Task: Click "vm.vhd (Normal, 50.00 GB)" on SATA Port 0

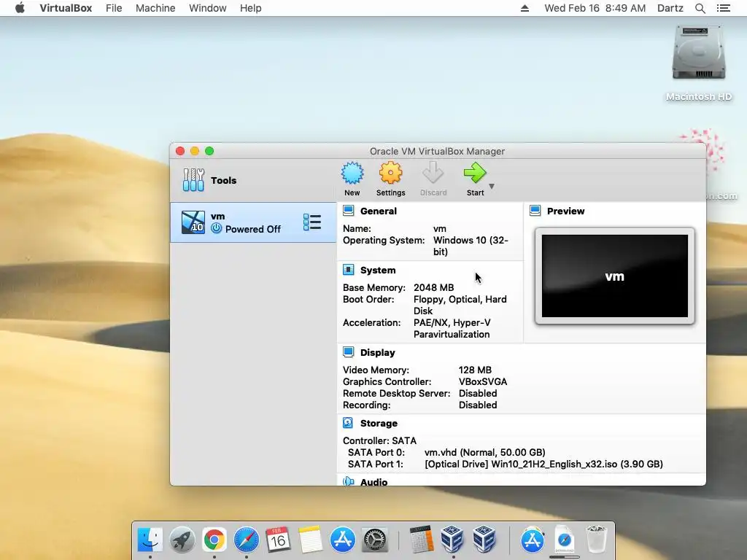Action: tap(485, 452)
